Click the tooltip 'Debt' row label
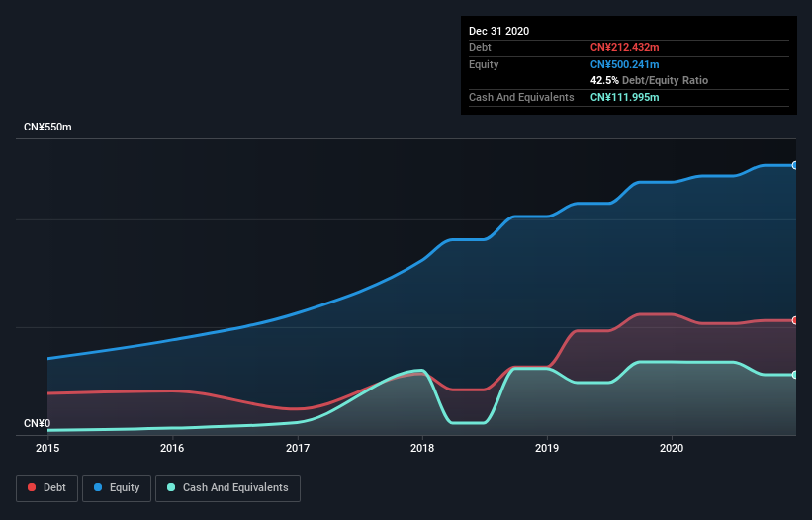This screenshot has width=812, height=520. 480,47
